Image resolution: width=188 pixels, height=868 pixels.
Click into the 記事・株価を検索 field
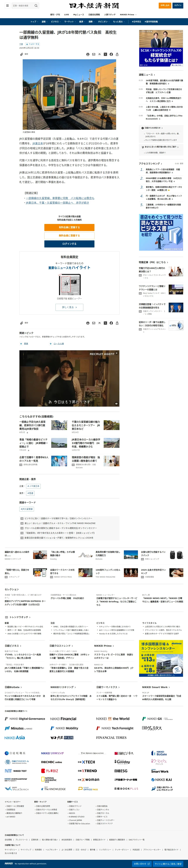coord(23,6)
